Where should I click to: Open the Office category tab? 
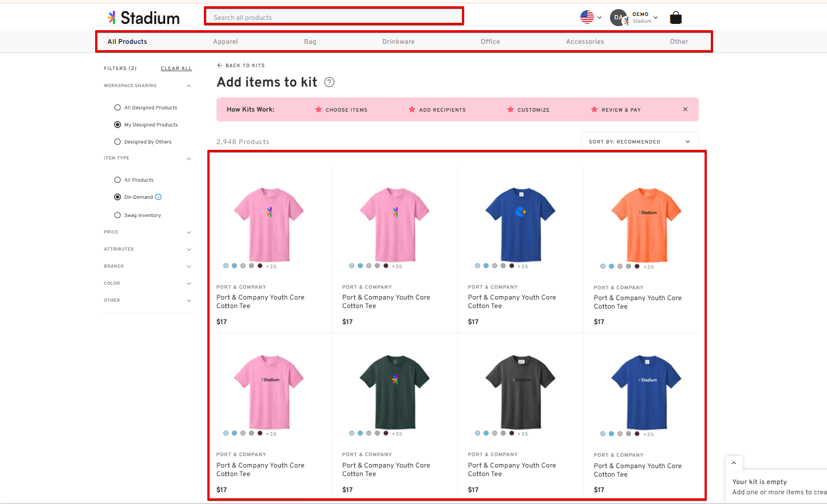pyautogui.click(x=490, y=42)
